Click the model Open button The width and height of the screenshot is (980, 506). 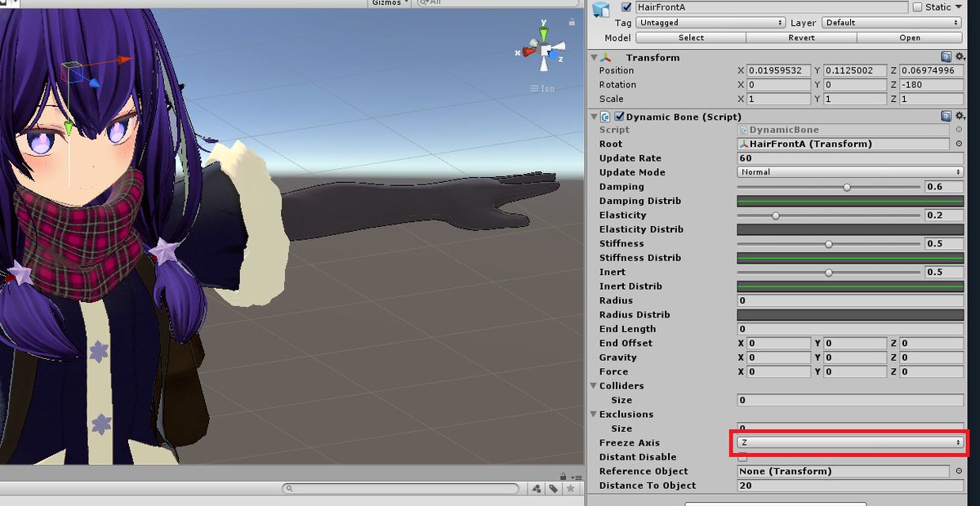click(x=910, y=38)
